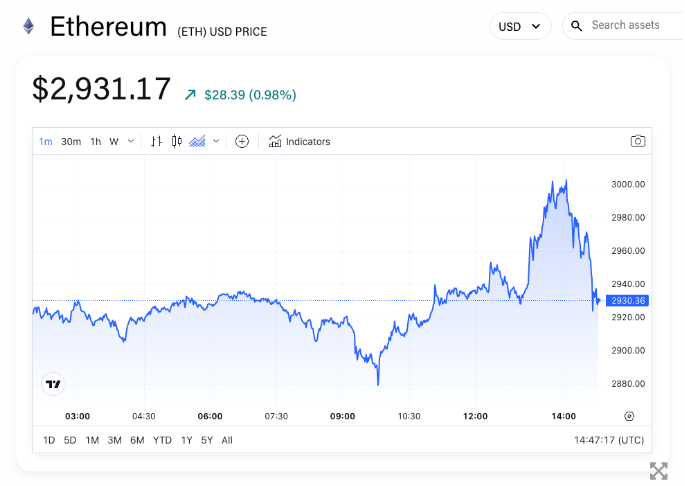This screenshot has height=486, width=685.
Task: Open the USD currency dropdown
Action: click(520, 27)
